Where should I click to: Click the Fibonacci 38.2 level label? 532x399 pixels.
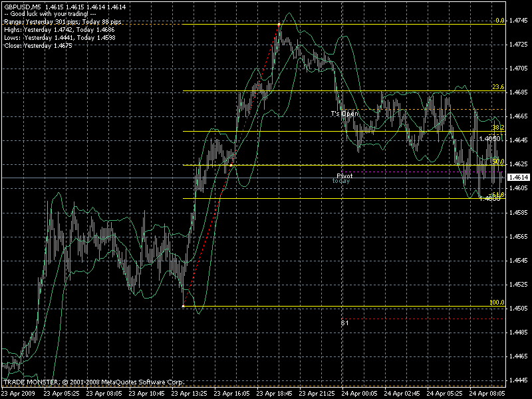[498, 128]
